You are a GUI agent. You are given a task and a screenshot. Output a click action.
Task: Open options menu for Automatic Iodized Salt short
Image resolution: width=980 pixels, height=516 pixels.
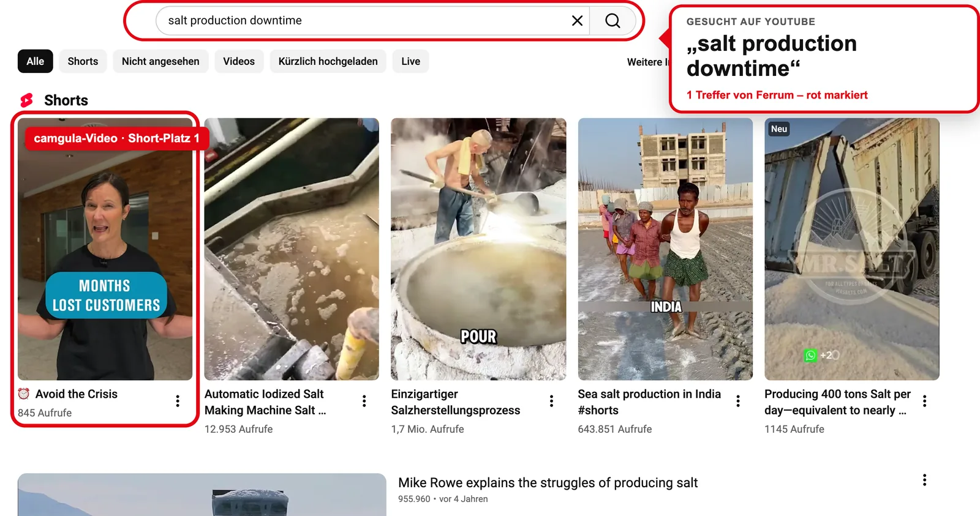click(364, 401)
